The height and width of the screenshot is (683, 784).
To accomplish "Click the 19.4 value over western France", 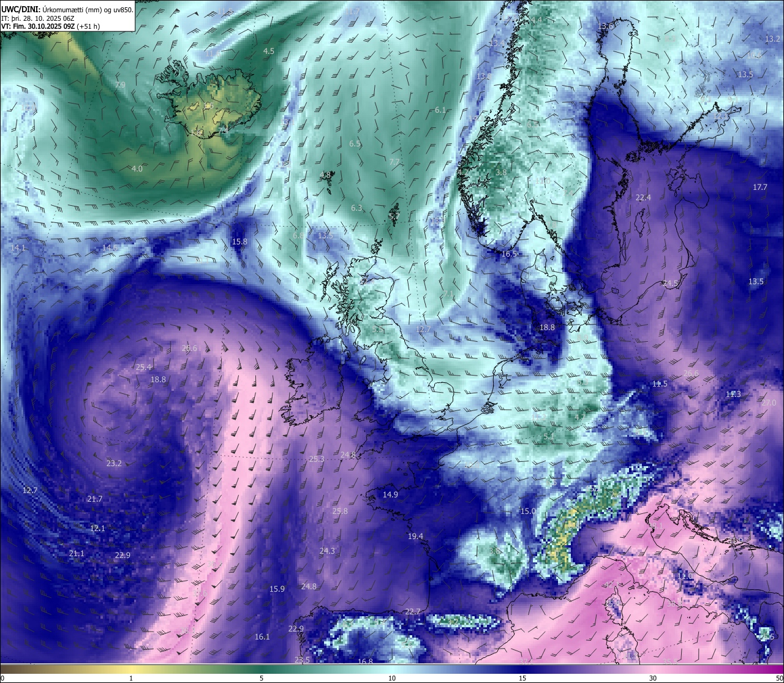I will tap(415, 536).
